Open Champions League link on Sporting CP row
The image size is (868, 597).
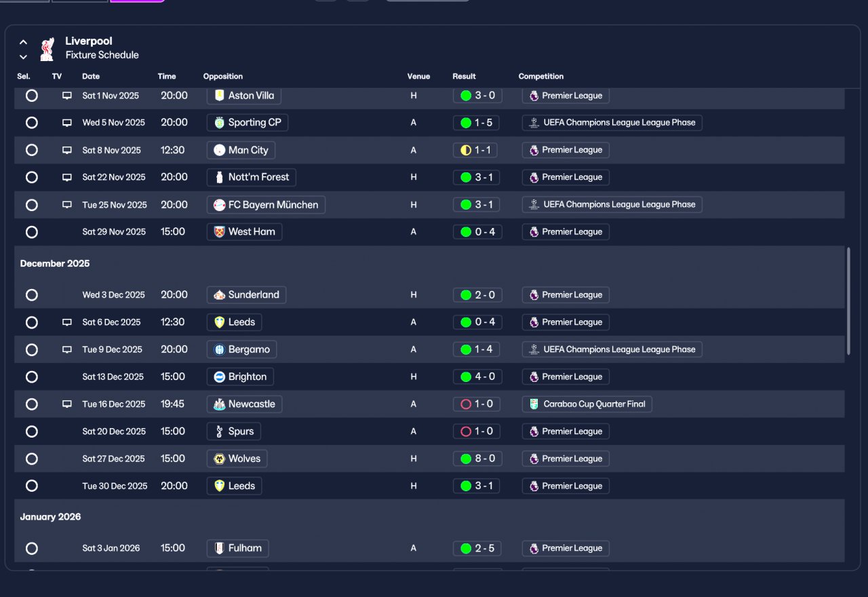coord(612,123)
